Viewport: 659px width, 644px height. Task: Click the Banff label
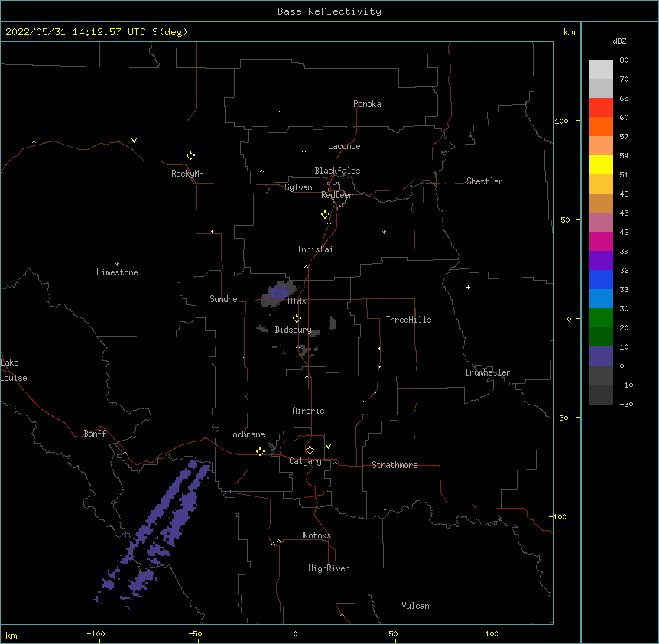point(95,434)
